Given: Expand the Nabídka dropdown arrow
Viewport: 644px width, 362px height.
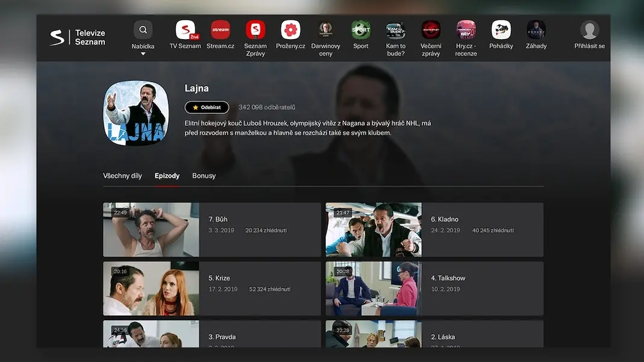Looking at the screenshot, I should 143,54.
